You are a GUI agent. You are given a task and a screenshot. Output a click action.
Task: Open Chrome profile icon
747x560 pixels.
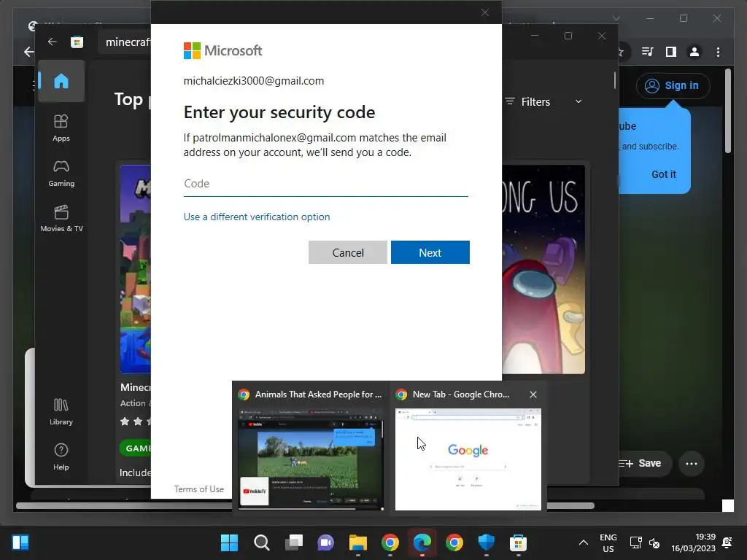point(694,52)
